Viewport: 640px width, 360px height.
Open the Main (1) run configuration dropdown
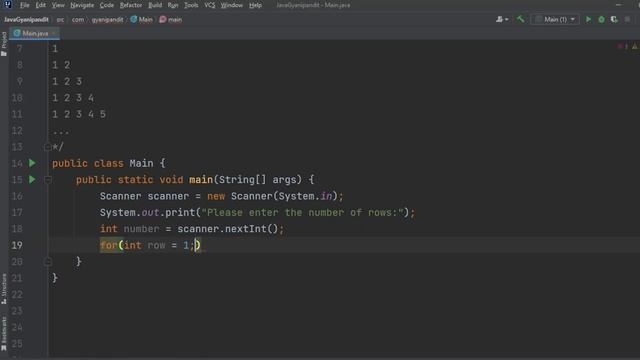[x=555, y=19]
